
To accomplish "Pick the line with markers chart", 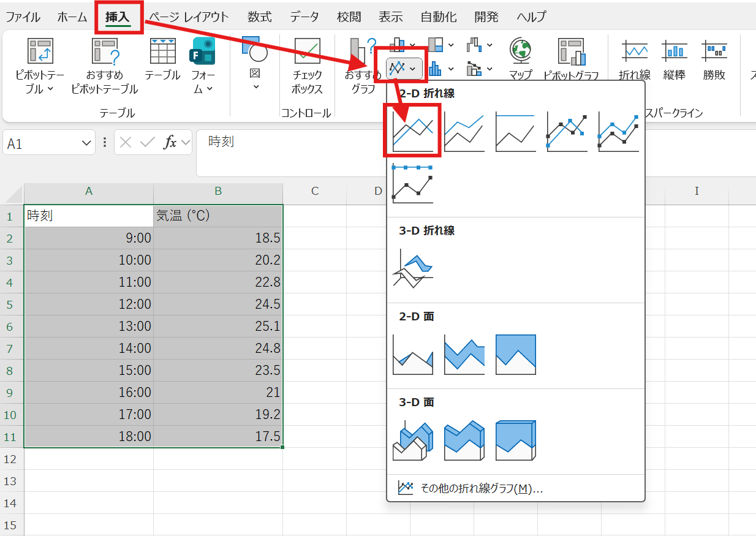I will coord(567,131).
